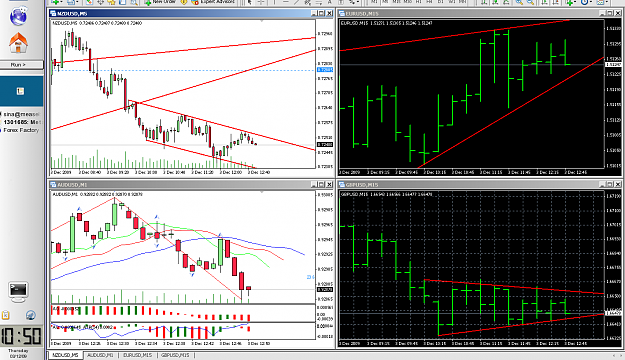The width and height of the screenshot is (625, 360).
Task: Switch timeframe to M5
Action: [x=385, y=2]
